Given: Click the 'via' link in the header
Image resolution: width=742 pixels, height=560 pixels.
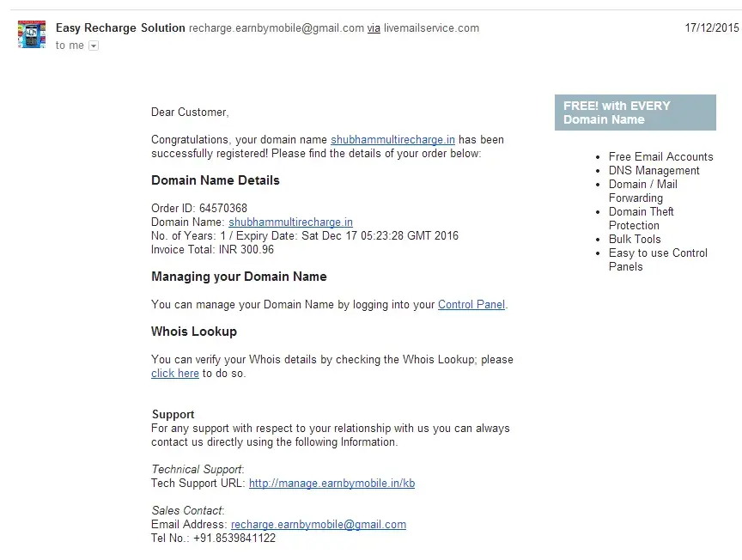Looking at the screenshot, I should pyautogui.click(x=374, y=27).
